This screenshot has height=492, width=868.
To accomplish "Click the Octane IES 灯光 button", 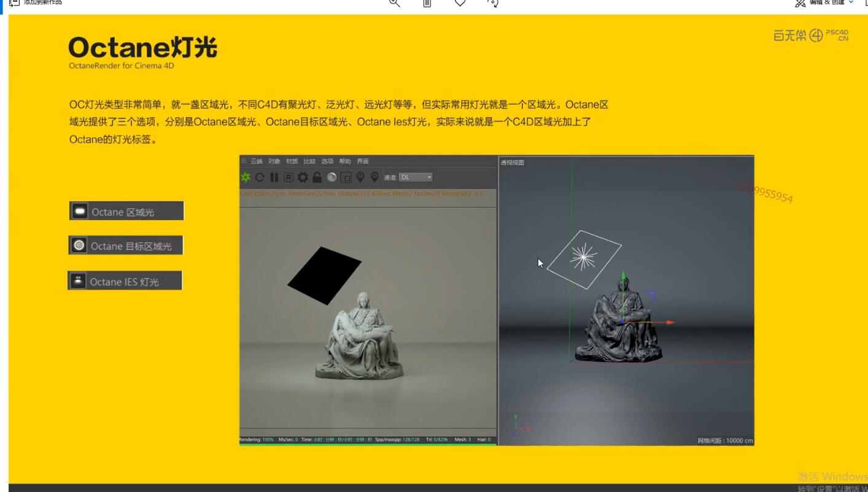I will [125, 281].
